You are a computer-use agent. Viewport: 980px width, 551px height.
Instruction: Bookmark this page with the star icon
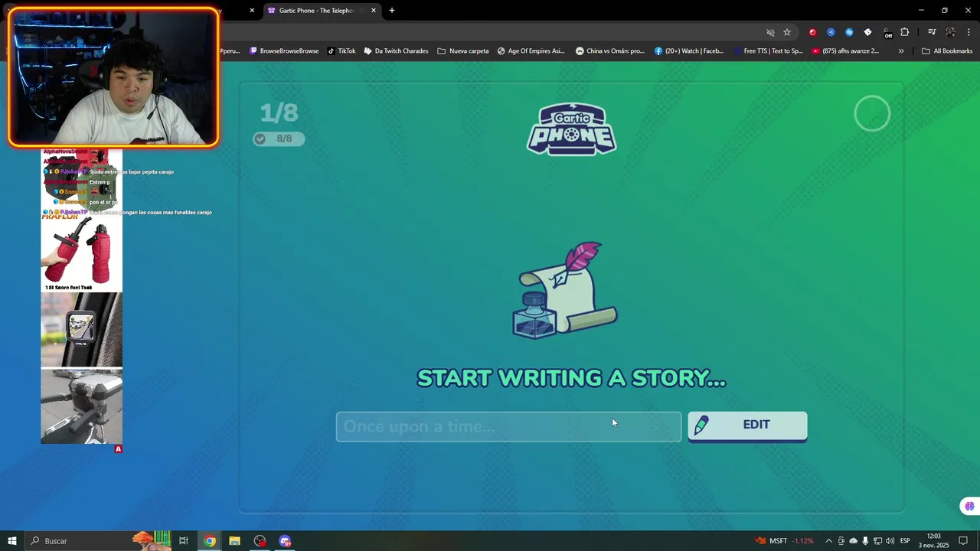[787, 32]
